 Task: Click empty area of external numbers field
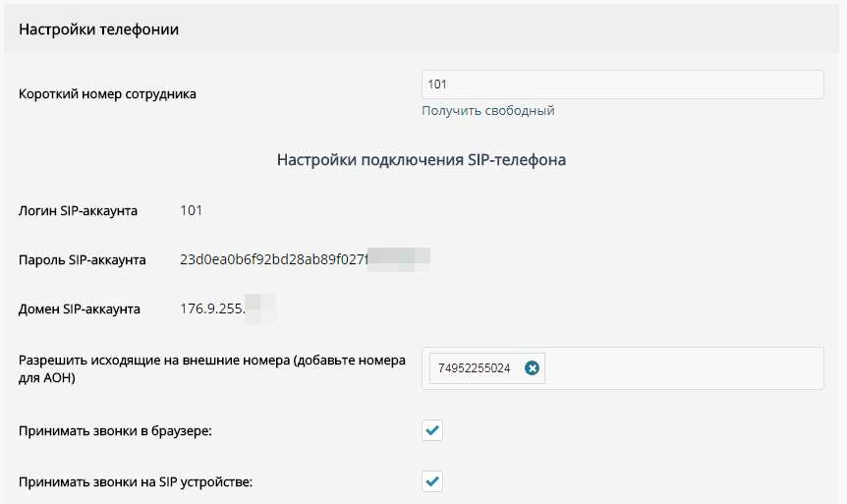coord(683,368)
